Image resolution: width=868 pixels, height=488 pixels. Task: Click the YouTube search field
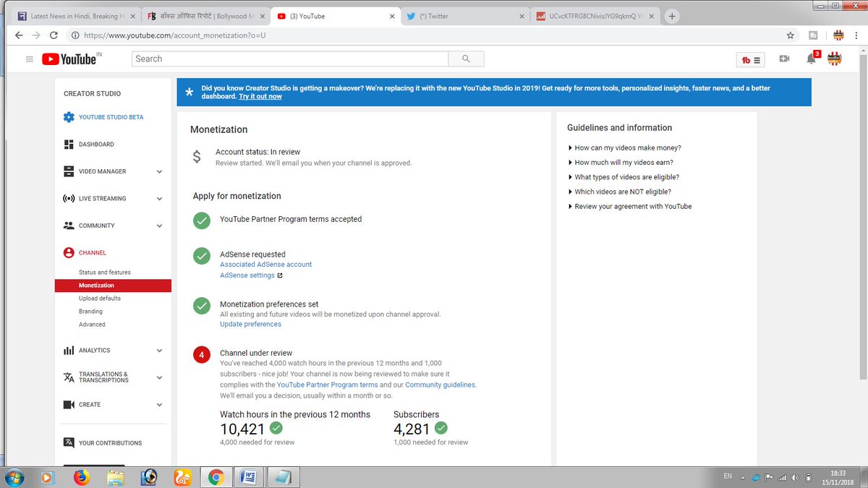290,59
